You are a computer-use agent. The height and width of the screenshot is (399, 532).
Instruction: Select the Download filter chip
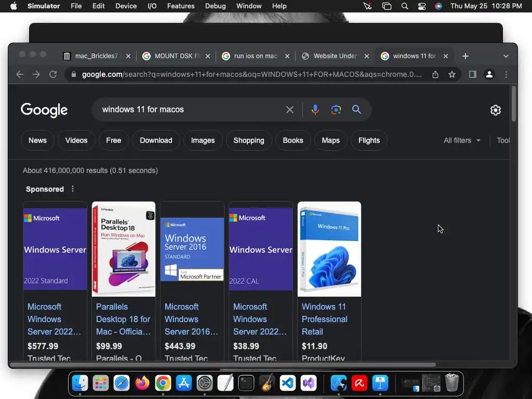click(156, 140)
